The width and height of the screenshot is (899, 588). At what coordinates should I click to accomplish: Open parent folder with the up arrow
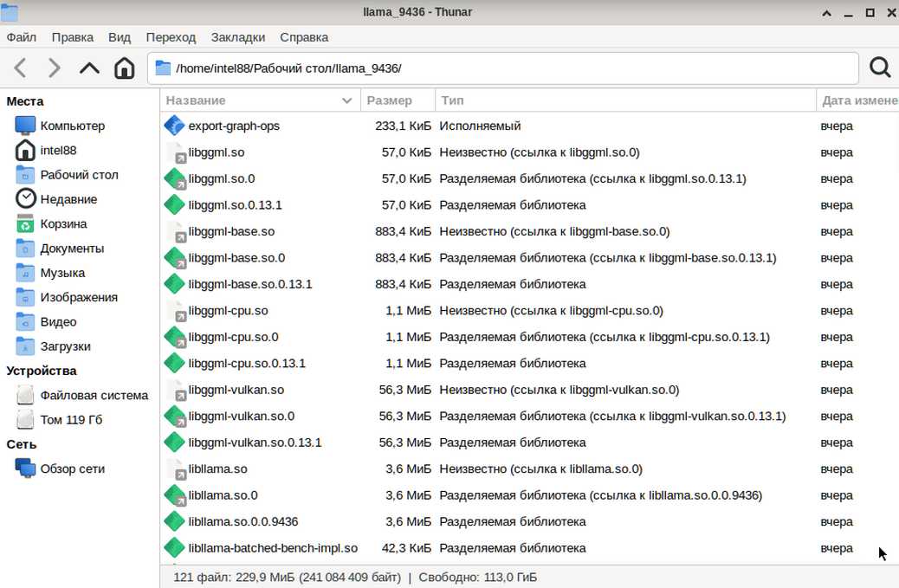click(x=89, y=68)
